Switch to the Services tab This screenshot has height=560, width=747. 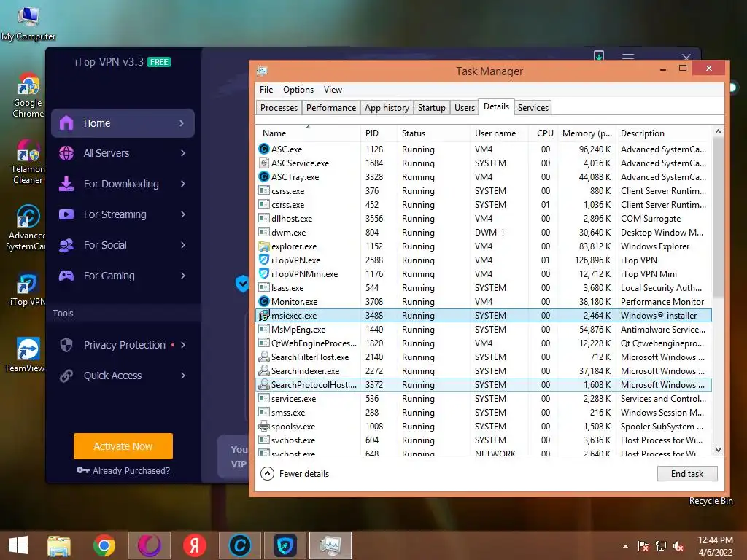(533, 108)
